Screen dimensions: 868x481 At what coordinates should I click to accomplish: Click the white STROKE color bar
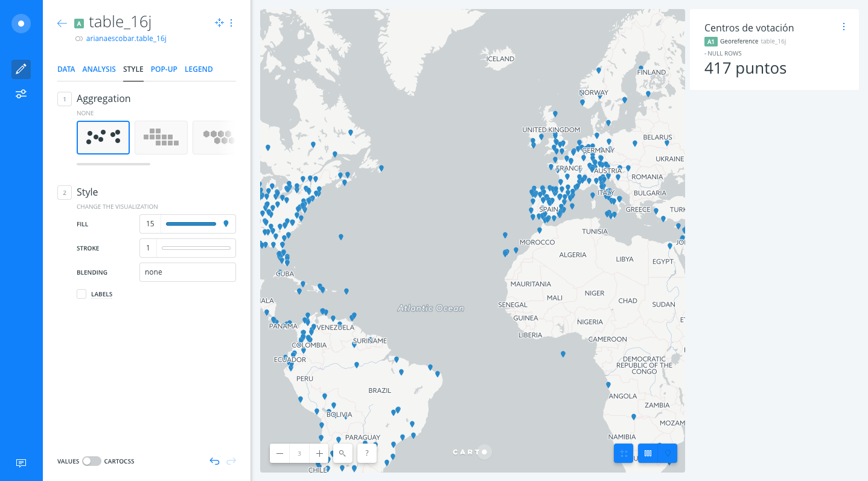tap(196, 248)
